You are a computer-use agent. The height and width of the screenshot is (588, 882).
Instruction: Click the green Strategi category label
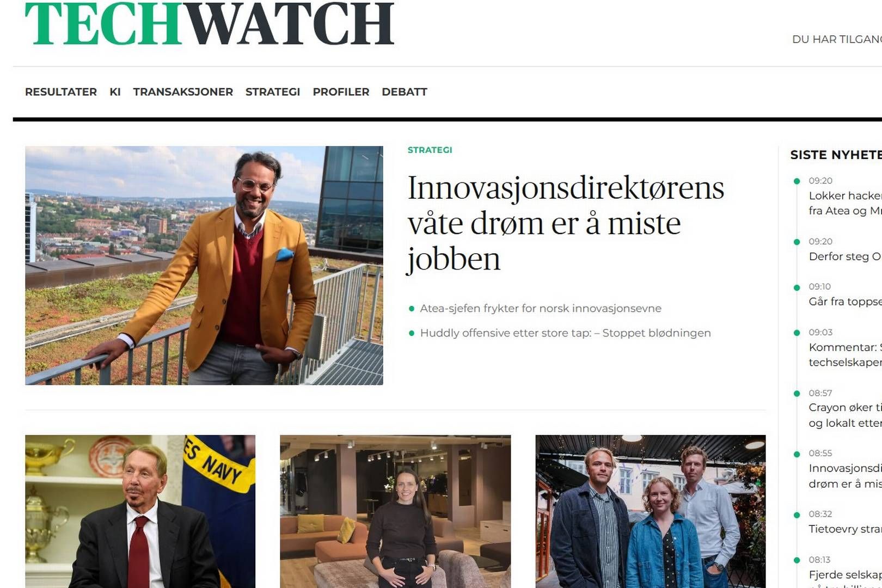430,150
